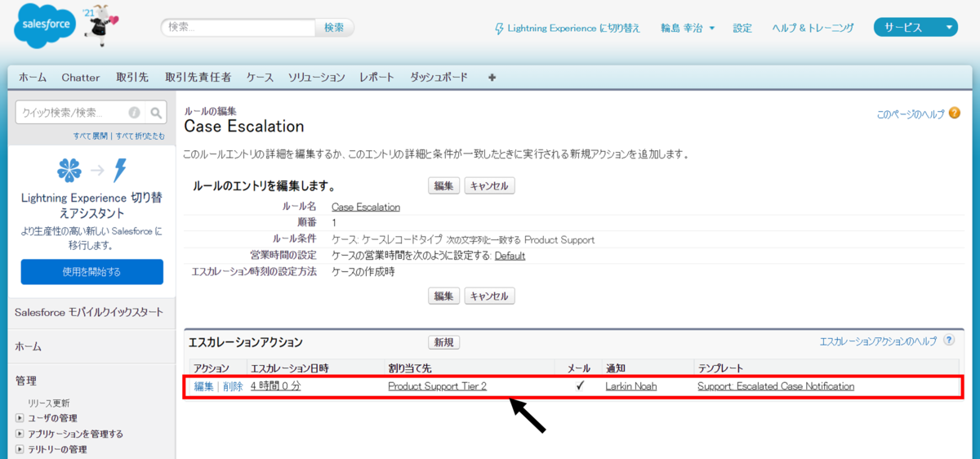This screenshot has height=459, width=980.
Task: Click the escalation actions help icon
Action: [949, 341]
